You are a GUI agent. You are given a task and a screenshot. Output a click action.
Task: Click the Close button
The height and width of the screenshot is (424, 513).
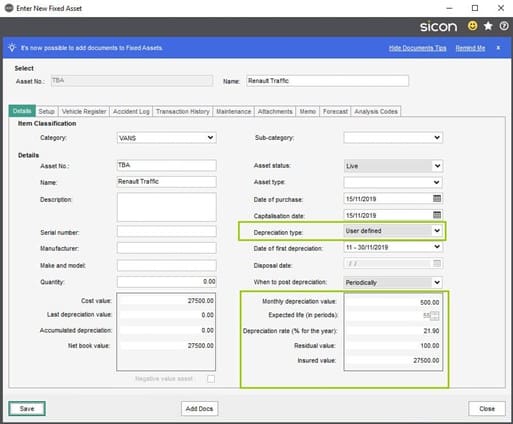tap(487, 409)
